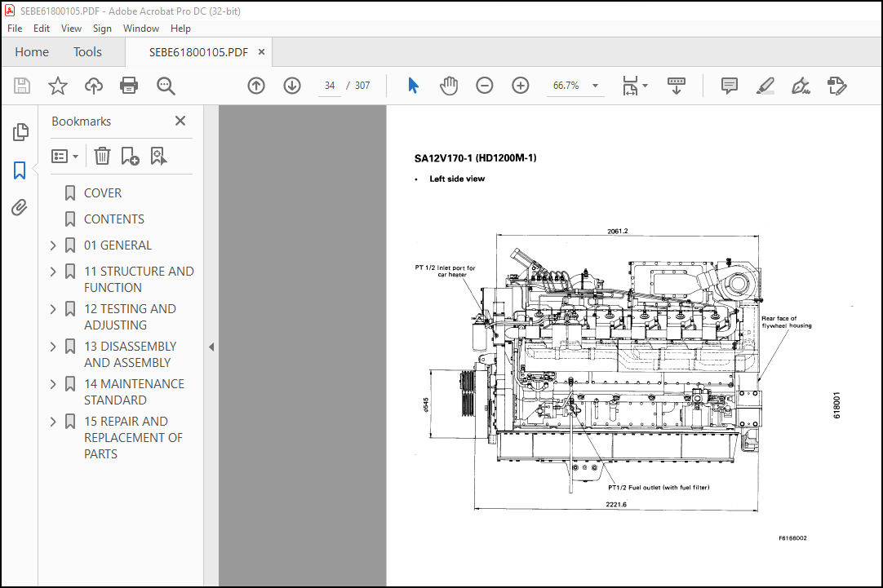Open the Attachments paperclip panel
This screenshot has height=588, width=883.
pyautogui.click(x=20, y=208)
